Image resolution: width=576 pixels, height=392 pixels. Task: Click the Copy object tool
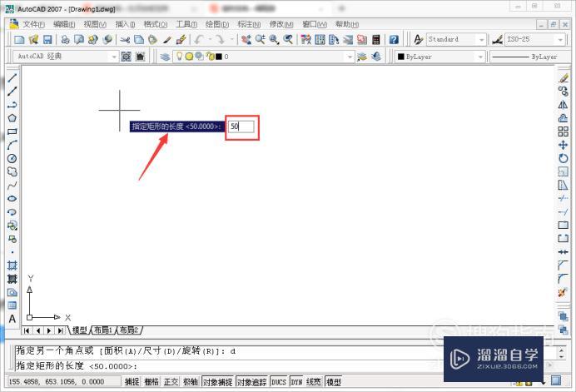(564, 91)
